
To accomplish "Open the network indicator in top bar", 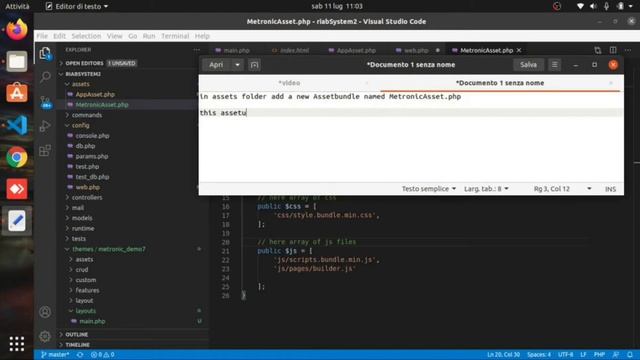I will click(x=580, y=6).
